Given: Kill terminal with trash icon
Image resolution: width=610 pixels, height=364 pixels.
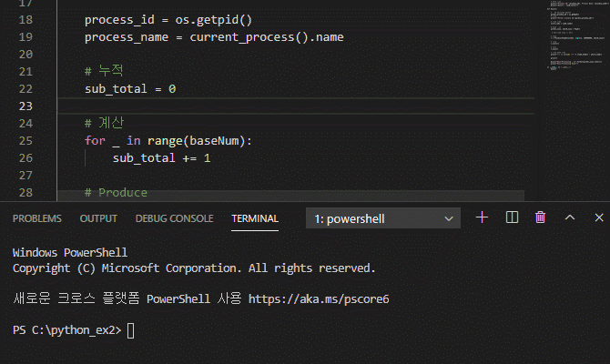Looking at the screenshot, I should click(541, 217).
